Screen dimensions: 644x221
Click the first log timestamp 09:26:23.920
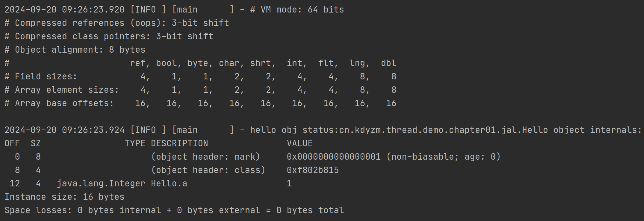click(x=93, y=10)
